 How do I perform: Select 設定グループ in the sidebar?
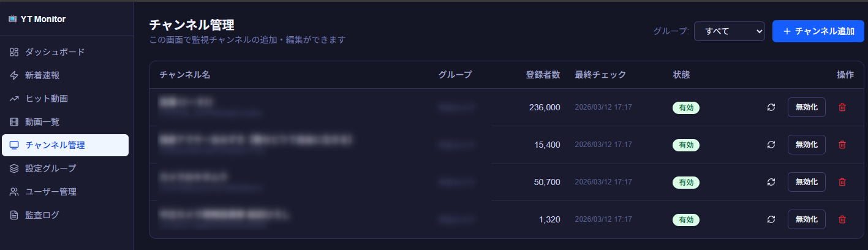pyautogui.click(x=51, y=169)
